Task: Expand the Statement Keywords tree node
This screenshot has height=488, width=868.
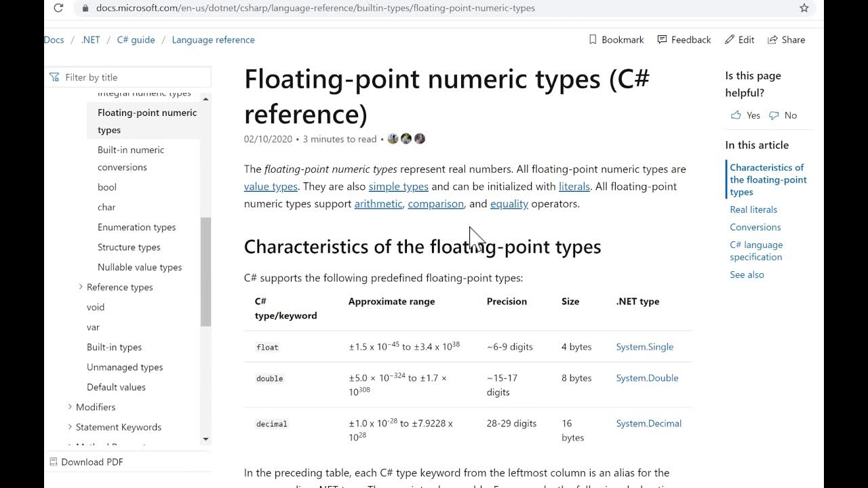Action: coord(70,427)
